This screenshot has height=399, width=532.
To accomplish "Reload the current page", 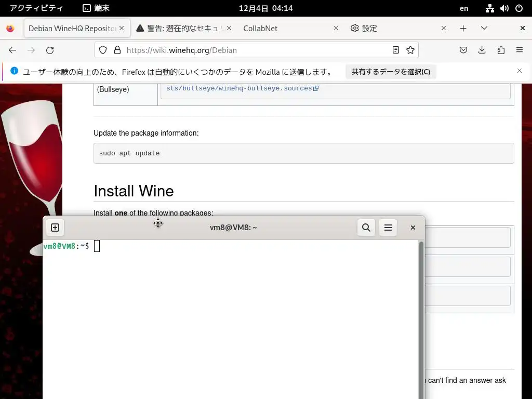I will coord(50,50).
